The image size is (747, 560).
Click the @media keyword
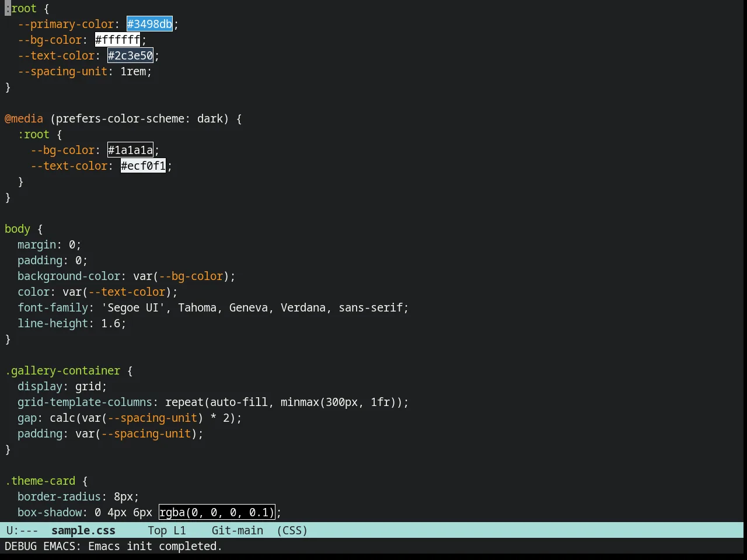pyautogui.click(x=24, y=118)
